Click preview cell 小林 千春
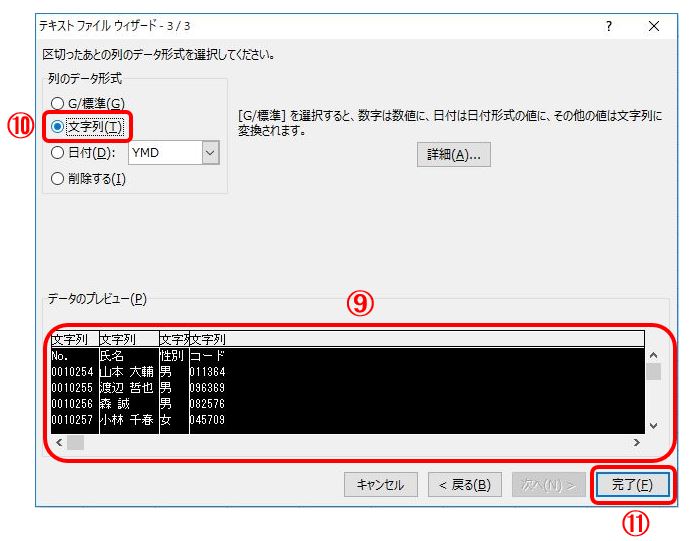Viewport: 693px width, 541px height. click(x=126, y=419)
